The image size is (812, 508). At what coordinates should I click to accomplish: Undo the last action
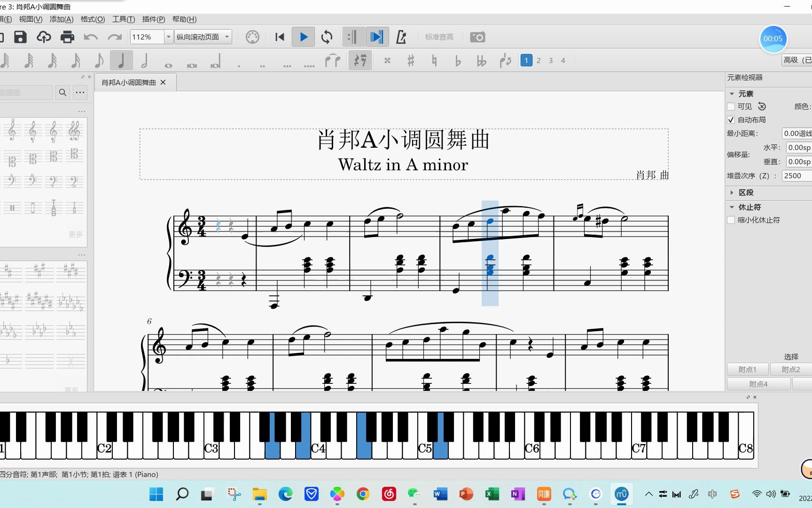pos(91,37)
